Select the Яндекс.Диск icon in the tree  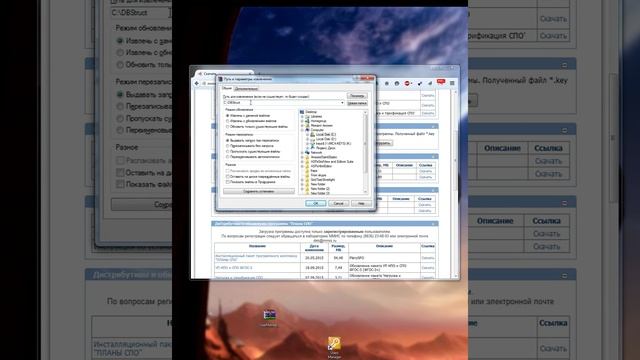pyautogui.click(x=312, y=148)
